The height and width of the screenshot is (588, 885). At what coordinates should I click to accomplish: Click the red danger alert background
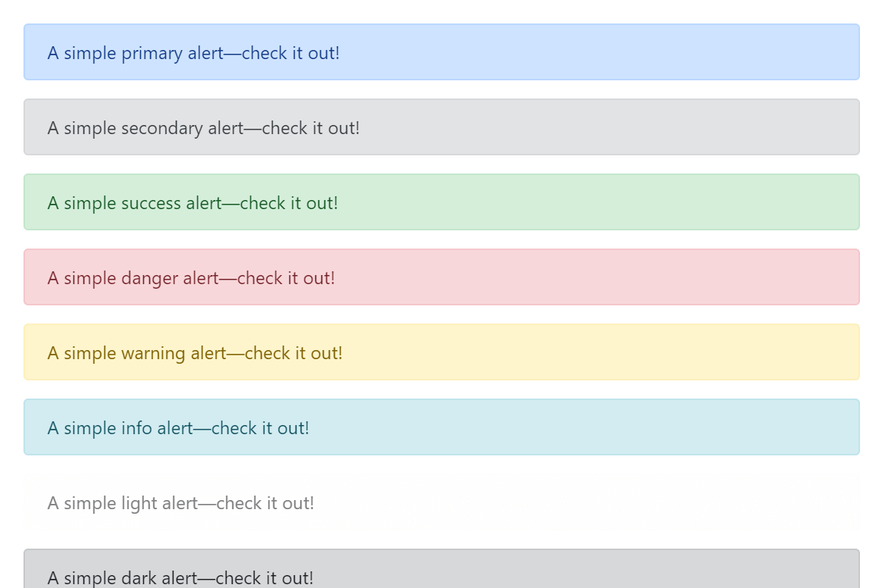606,277
